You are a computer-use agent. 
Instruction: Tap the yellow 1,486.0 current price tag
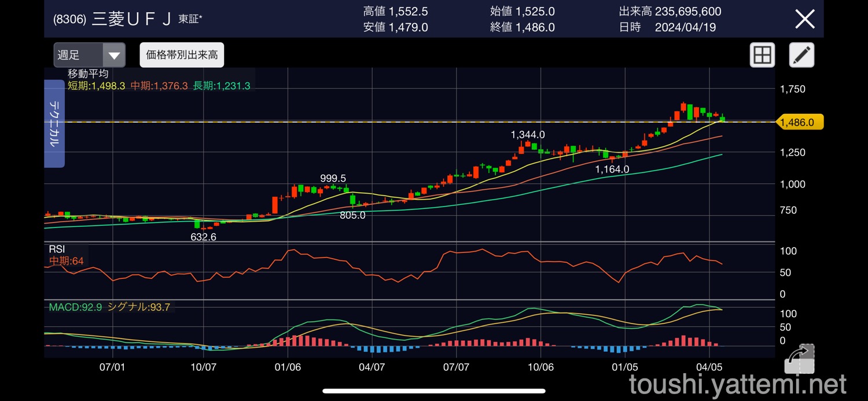pyautogui.click(x=799, y=122)
